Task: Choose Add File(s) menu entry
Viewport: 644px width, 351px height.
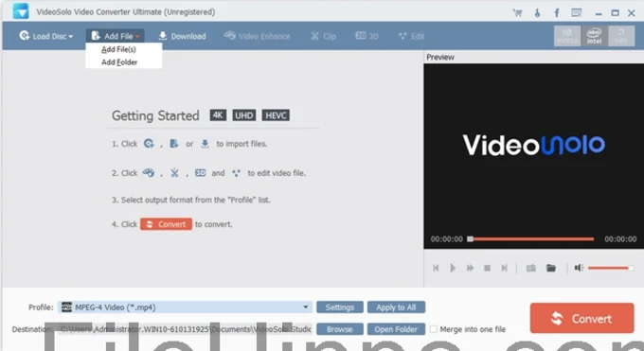Action: point(118,49)
